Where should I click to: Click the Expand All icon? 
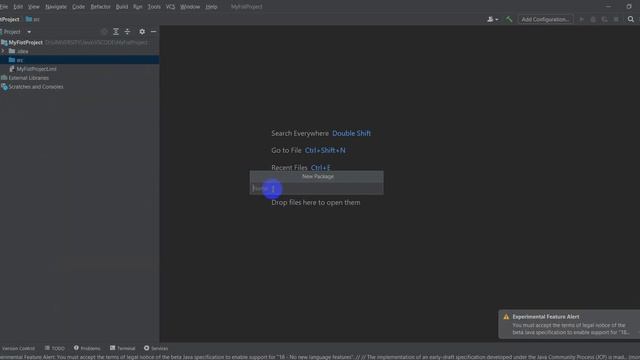116,31
